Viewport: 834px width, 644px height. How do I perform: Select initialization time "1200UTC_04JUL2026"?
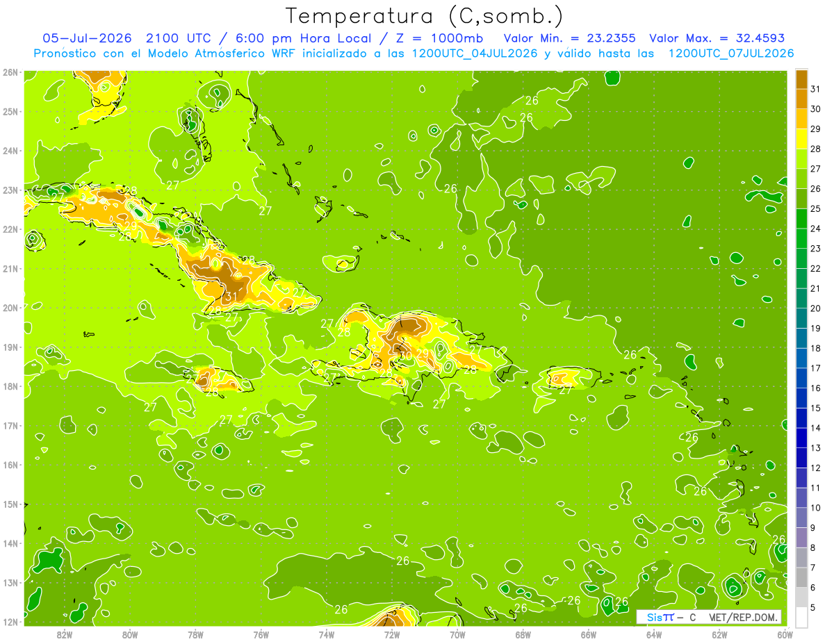[x=474, y=53]
